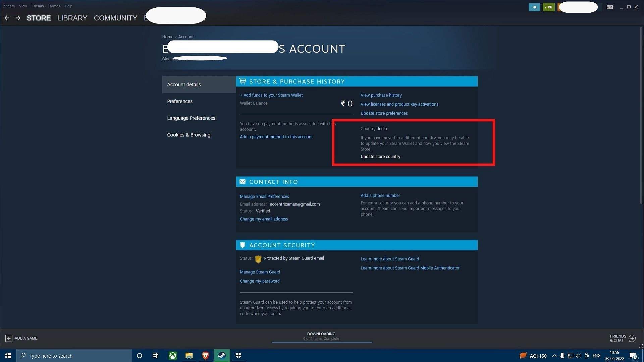
Task: Click the Steam Guard shield icon
Action: click(x=258, y=258)
